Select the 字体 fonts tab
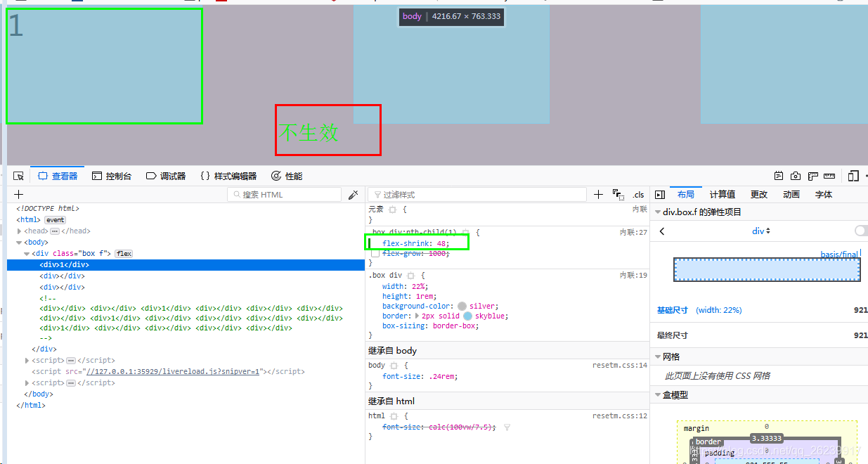Screen dimensions: 868x464 pyautogui.click(x=824, y=195)
